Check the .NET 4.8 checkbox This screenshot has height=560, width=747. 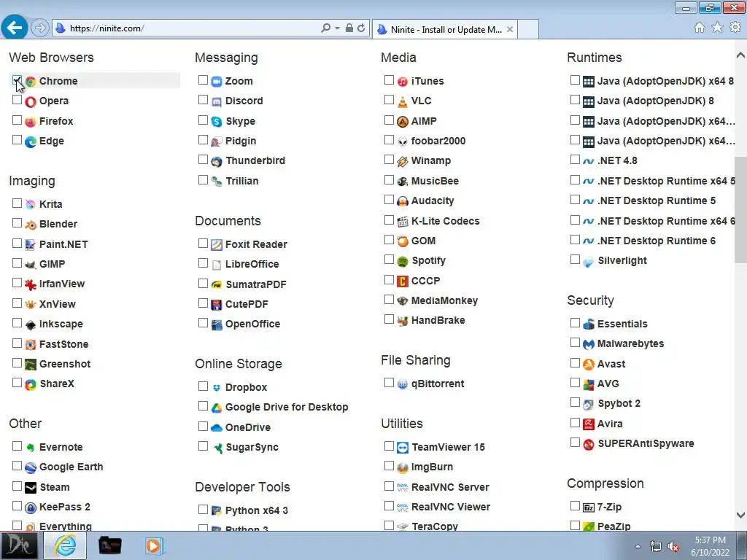click(575, 160)
